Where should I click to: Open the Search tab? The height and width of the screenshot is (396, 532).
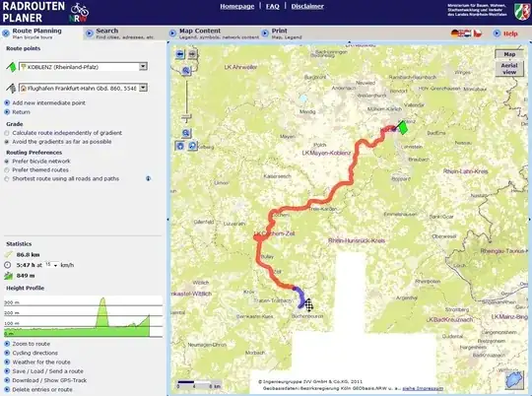[x=120, y=33]
